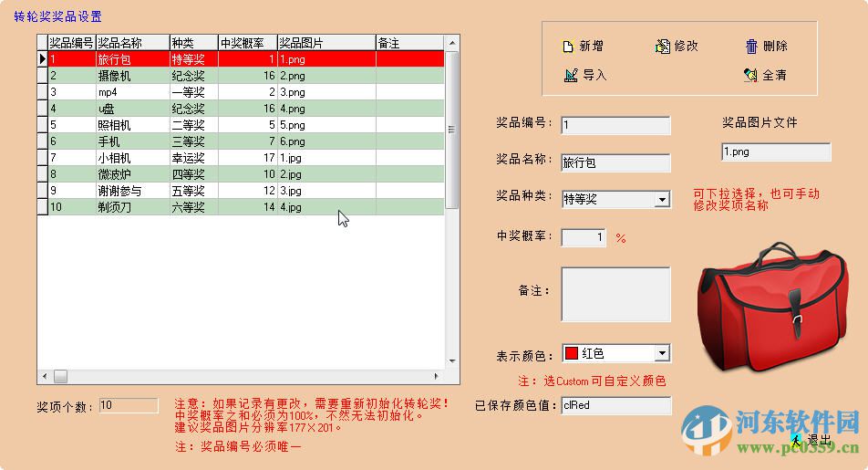Viewport: 868px width, 470px height.
Task: Click the 中奖概率 input field
Action: [x=584, y=237]
